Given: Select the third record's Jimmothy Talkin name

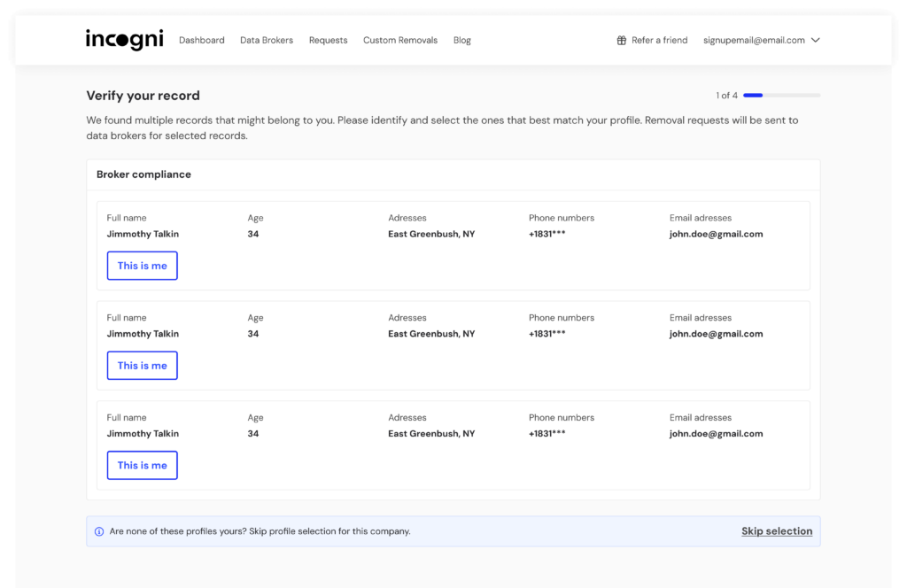Looking at the screenshot, I should tap(143, 434).
